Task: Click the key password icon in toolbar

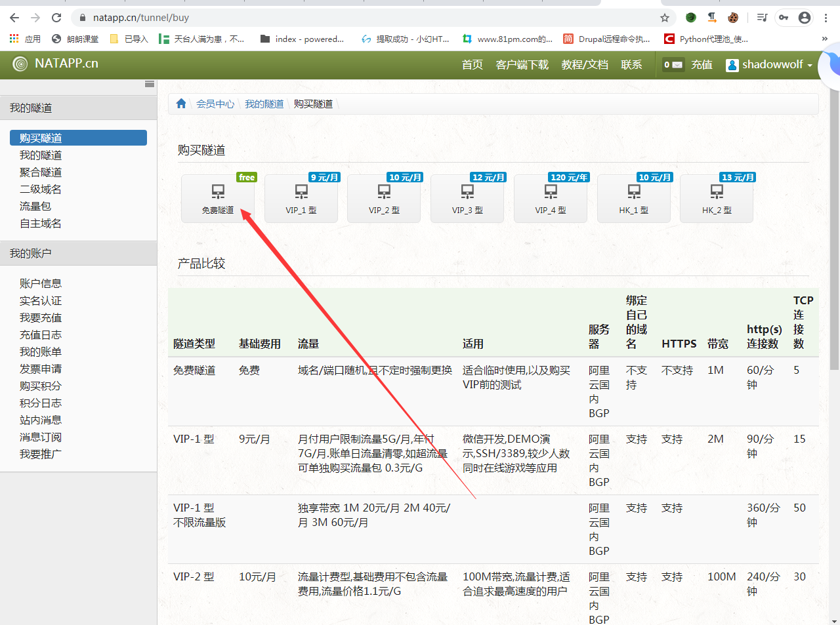Action: click(x=784, y=18)
